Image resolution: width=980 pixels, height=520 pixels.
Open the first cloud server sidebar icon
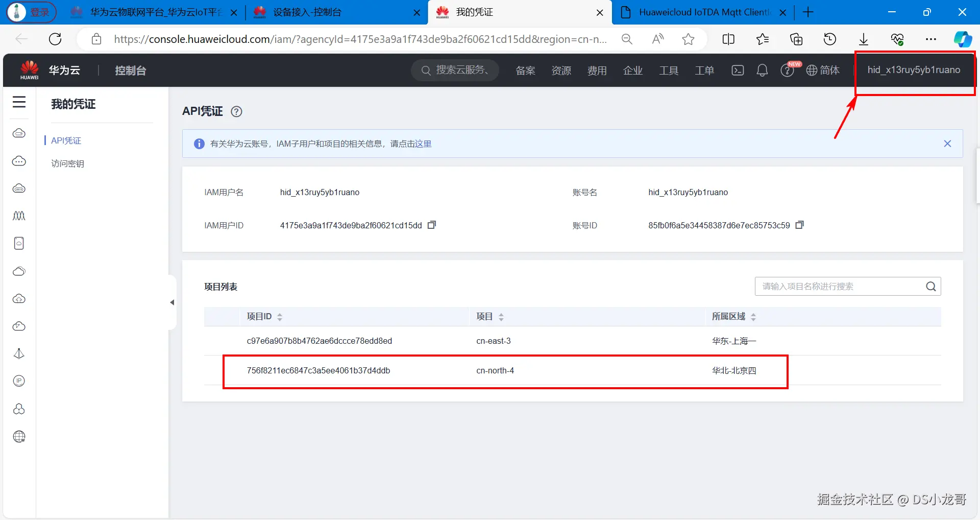(19, 133)
